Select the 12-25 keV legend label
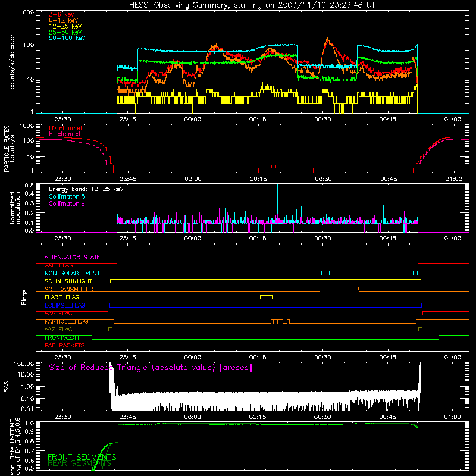 point(65,26)
